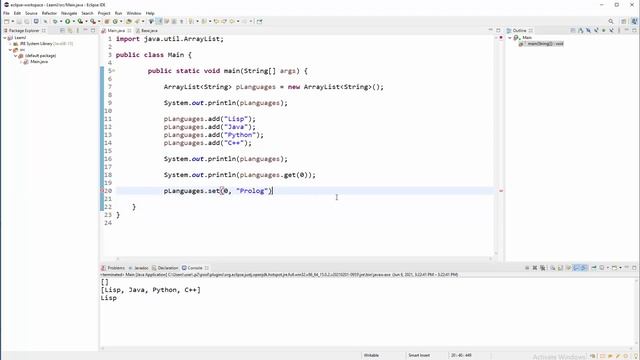Open the Source menu
The width and height of the screenshot is (640, 360).
[31, 13]
